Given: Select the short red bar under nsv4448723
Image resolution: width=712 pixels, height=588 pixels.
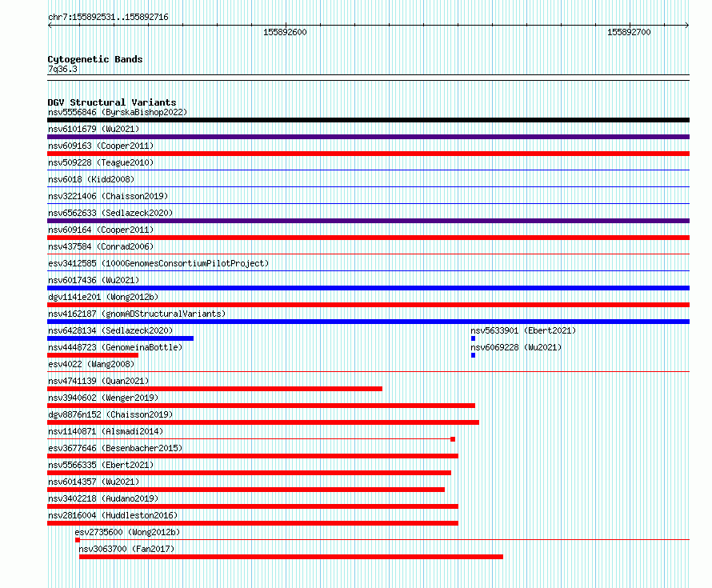Looking at the screenshot, I should point(93,355).
